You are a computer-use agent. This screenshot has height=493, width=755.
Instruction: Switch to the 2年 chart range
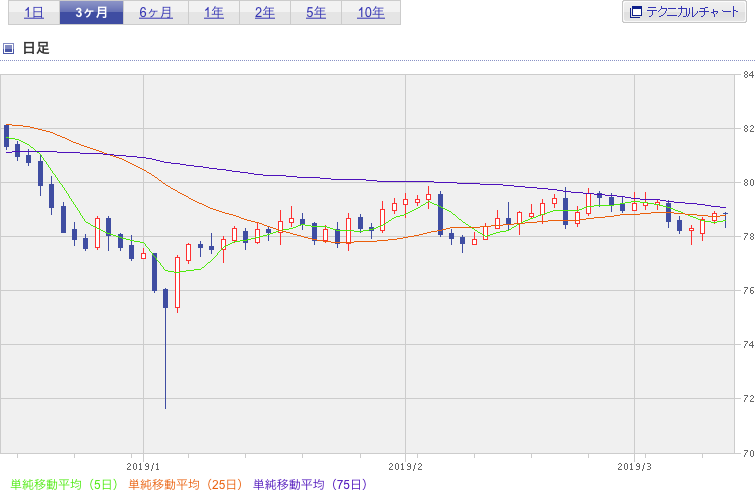(x=265, y=13)
